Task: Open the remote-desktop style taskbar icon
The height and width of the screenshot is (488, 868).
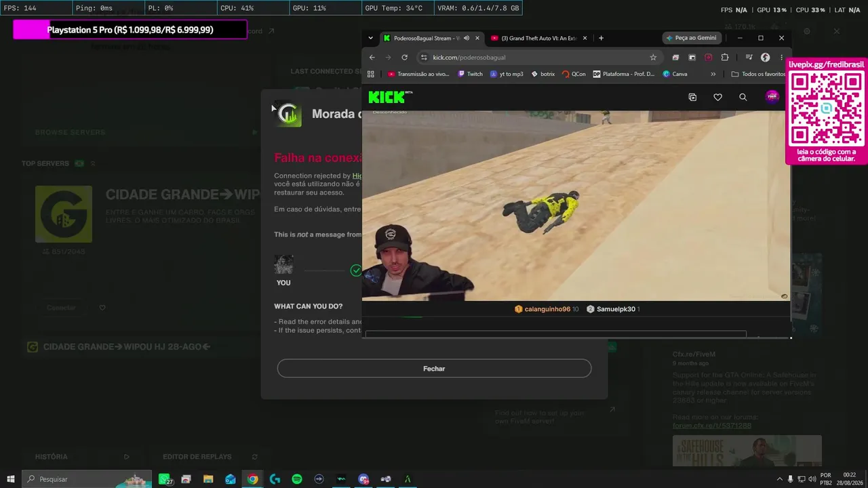Action: (x=319, y=479)
